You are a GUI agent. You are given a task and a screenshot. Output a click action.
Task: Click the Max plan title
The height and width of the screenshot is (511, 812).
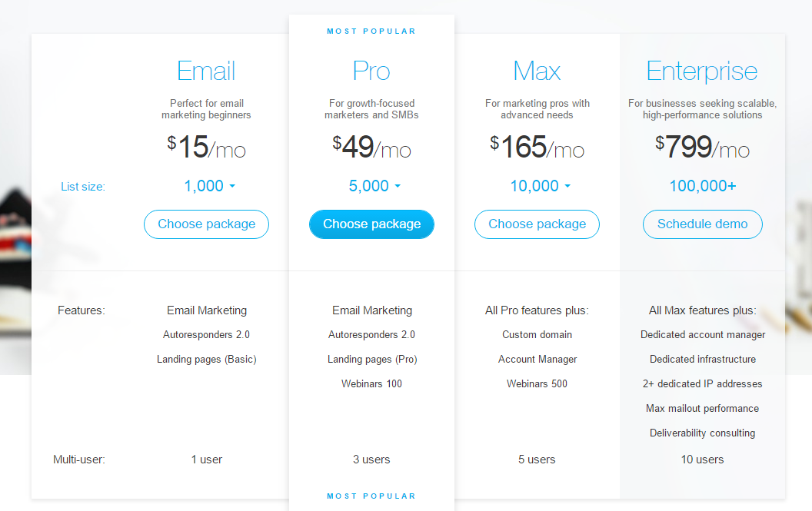coord(537,71)
